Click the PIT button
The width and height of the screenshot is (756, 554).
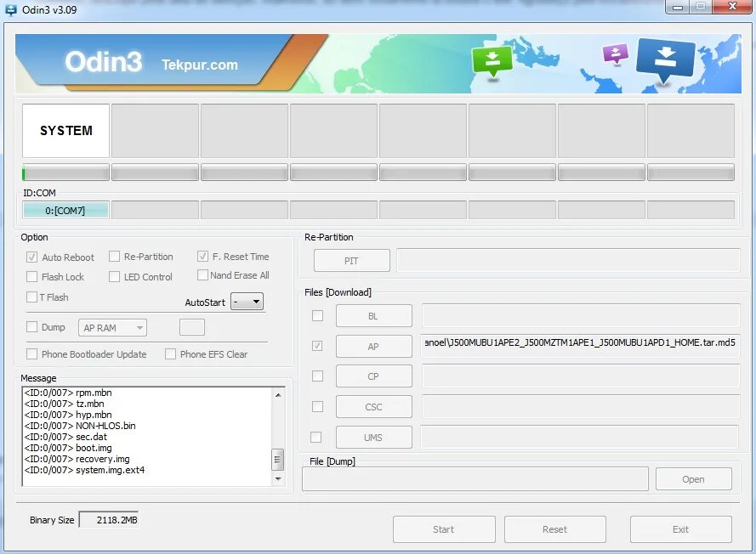[351, 261]
